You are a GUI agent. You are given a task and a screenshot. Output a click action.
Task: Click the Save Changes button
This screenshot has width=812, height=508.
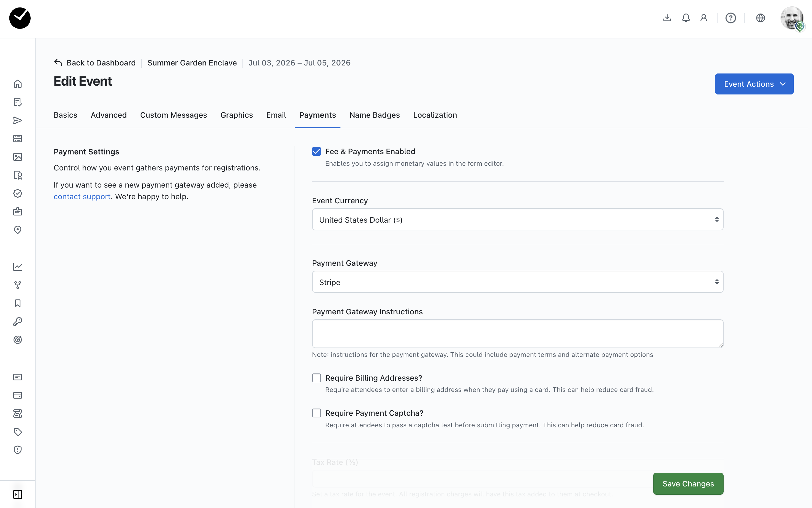(x=688, y=484)
